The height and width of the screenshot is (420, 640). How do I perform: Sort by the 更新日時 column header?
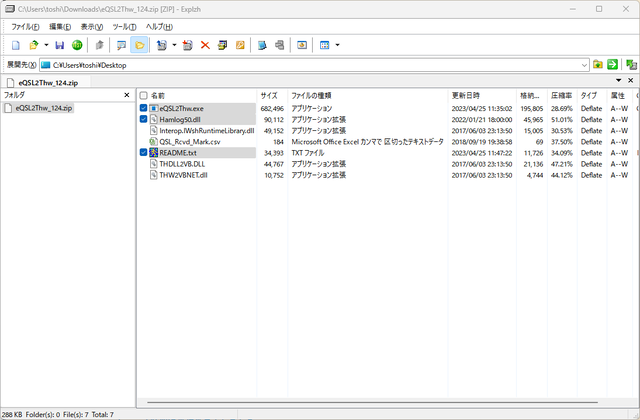(466, 96)
